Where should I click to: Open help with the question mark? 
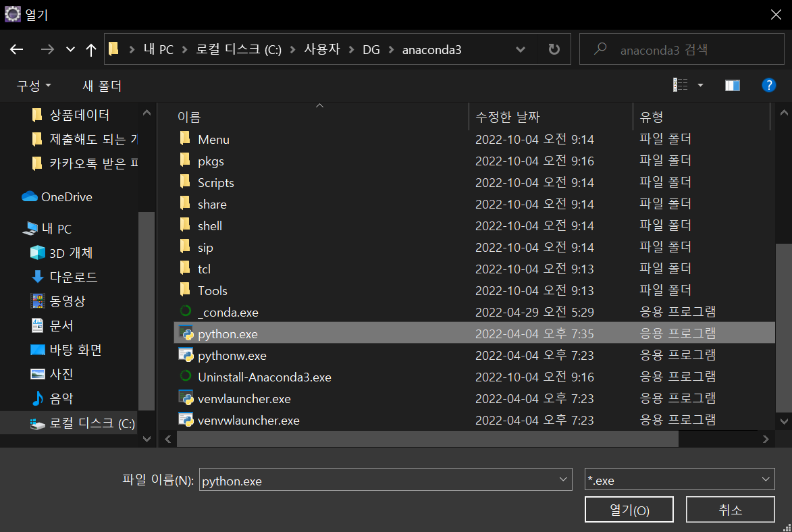[768, 85]
